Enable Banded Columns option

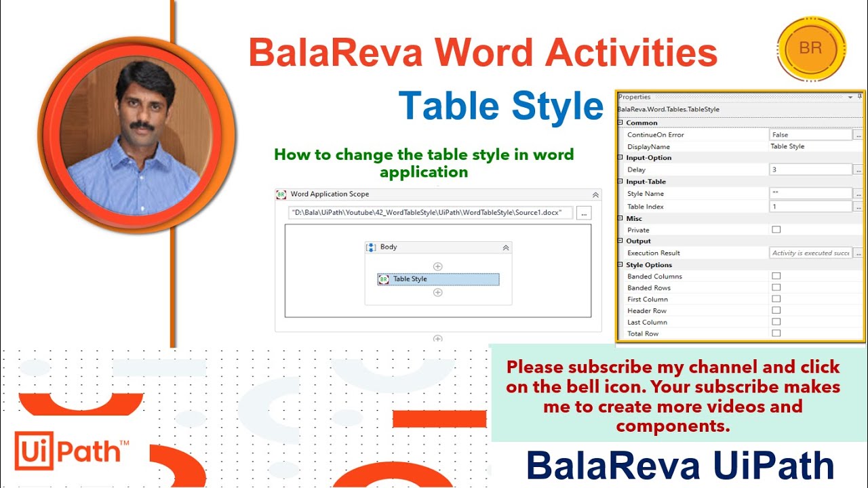[776, 276]
